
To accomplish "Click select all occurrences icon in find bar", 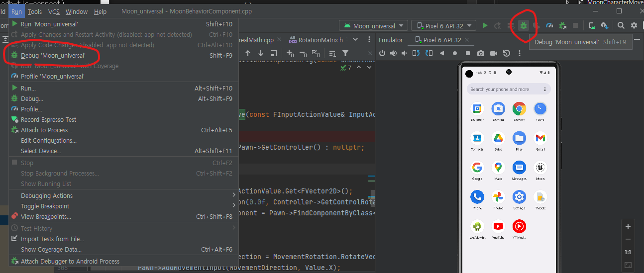I will (316, 53).
